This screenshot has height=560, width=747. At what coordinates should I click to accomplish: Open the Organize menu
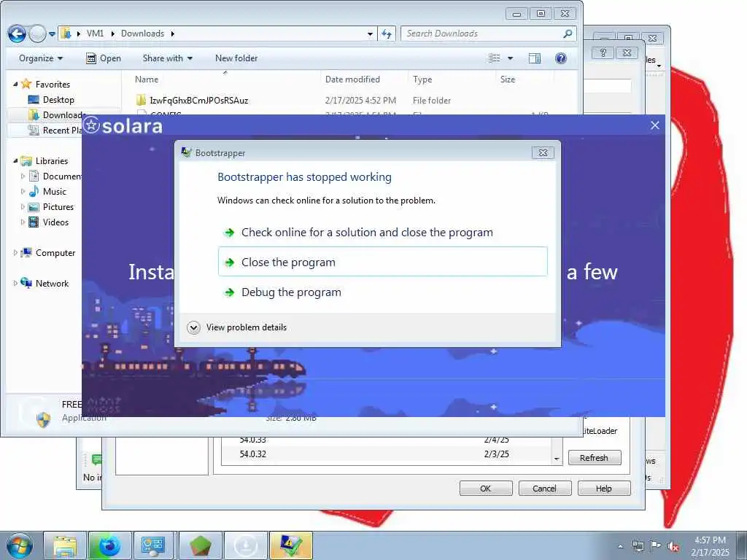tap(41, 58)
